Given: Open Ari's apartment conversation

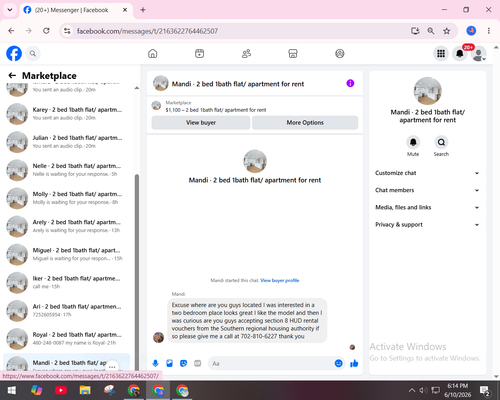Looking at the screenshot, I should 67,310.
